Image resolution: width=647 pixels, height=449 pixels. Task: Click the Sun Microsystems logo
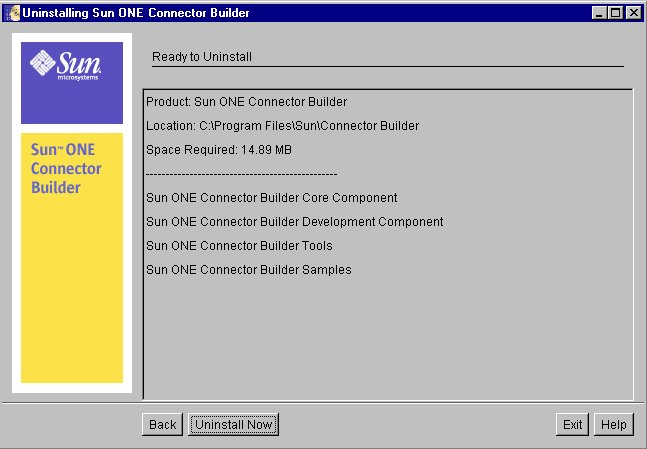point(66,65)
